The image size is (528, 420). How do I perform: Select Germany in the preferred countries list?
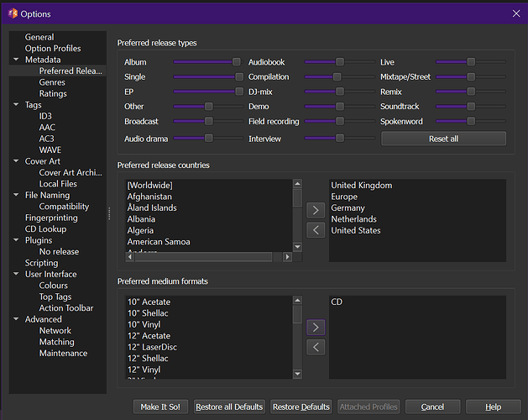348,208
